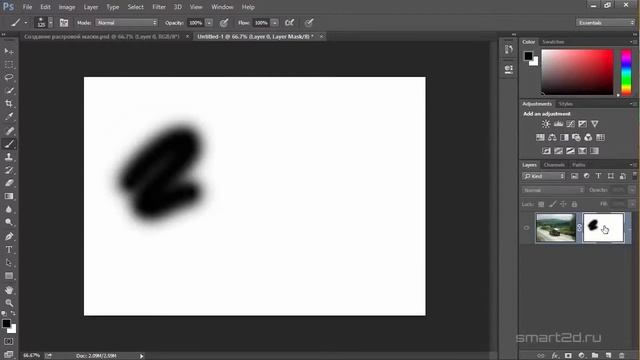
Task: Open the Filter menu
Action: (159, 7)
